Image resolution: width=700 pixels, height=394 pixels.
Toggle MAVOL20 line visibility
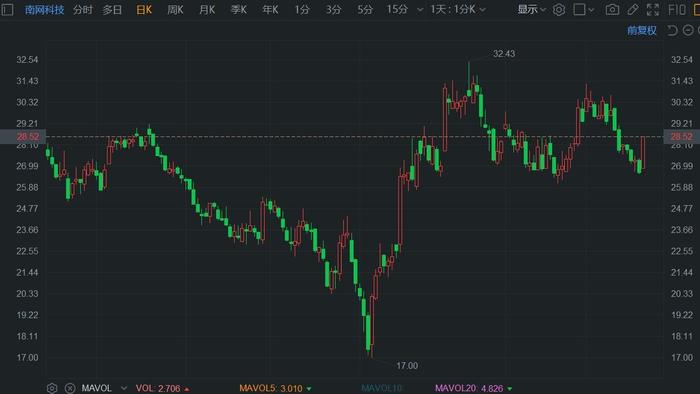pyautogui.click(x=469, y=388)
